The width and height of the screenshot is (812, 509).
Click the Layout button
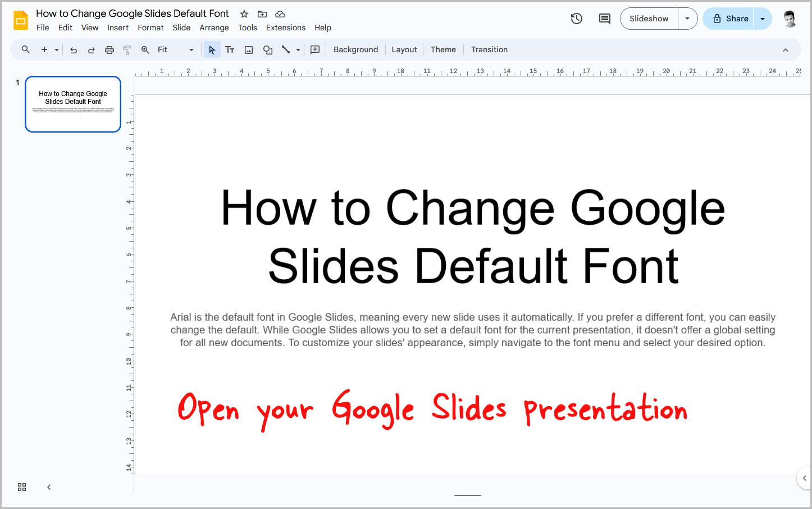coord(404,49)
